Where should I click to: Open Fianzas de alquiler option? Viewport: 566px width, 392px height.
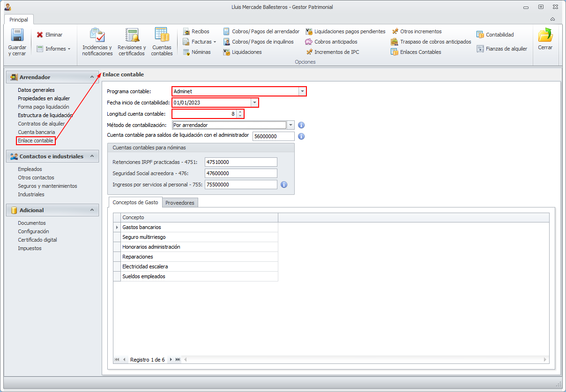502,49
